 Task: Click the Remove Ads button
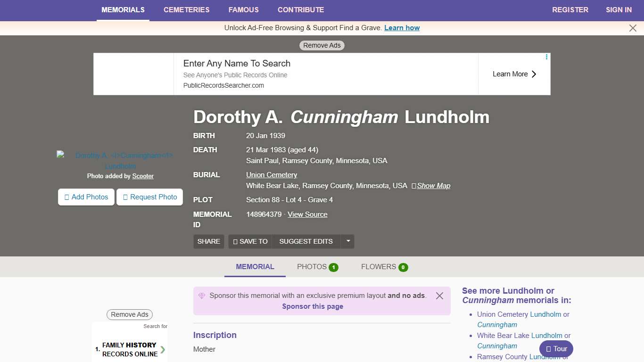(322, 45)
